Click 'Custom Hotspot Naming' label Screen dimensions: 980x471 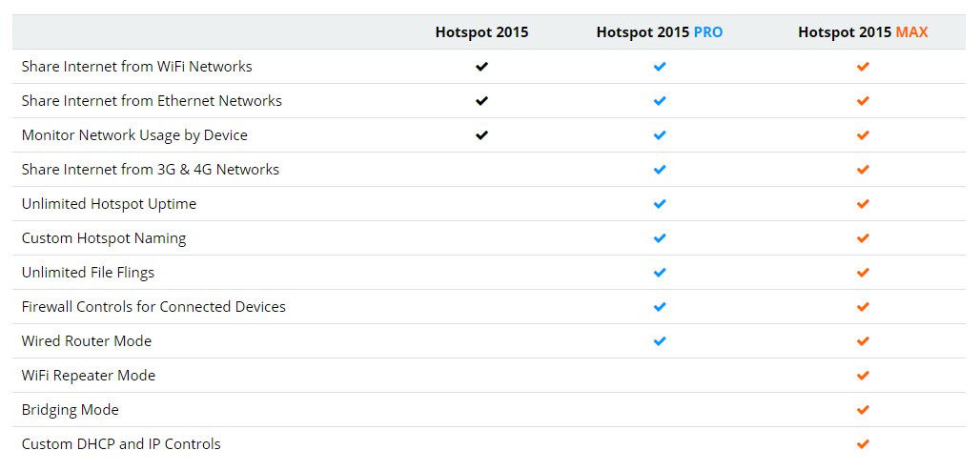(104, 239)
